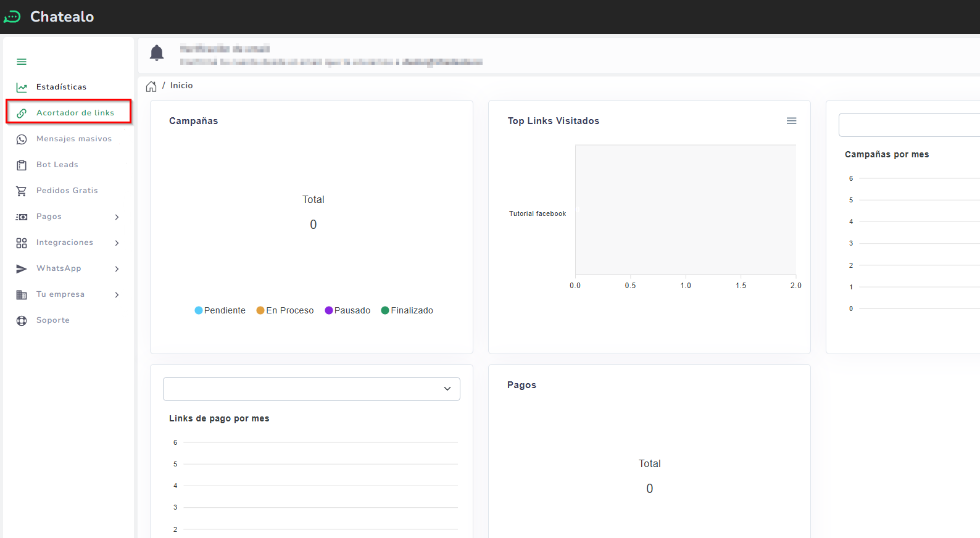Click the selector above Campañas por mes
The image size is (980, 538).
908,125
